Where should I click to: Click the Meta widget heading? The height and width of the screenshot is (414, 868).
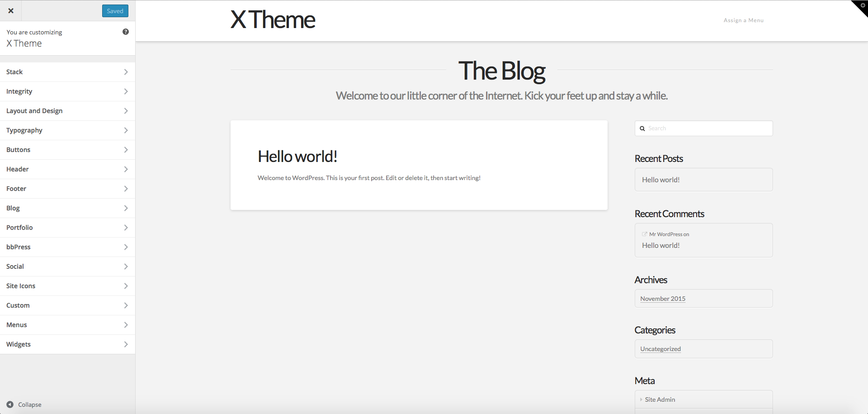(x=645, y=381)
